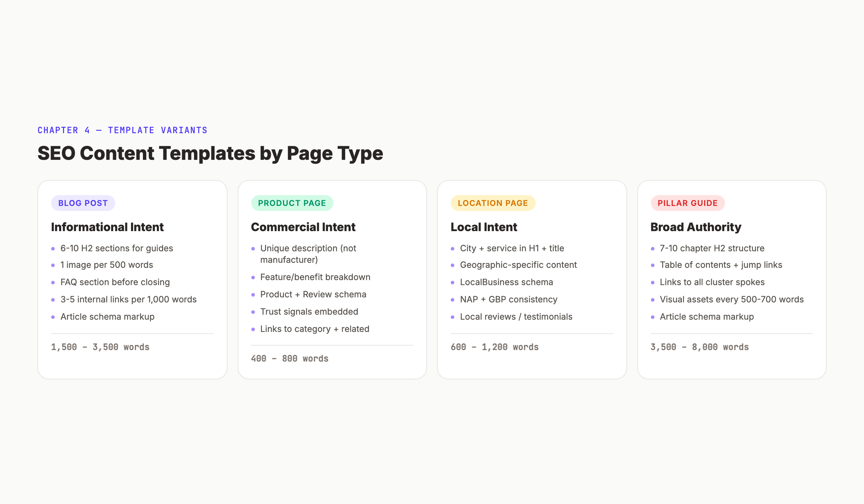The width and height of the screenshot is (864, 504).
Task: Open the Local Intent card heading
Action: tap(483, 227)
